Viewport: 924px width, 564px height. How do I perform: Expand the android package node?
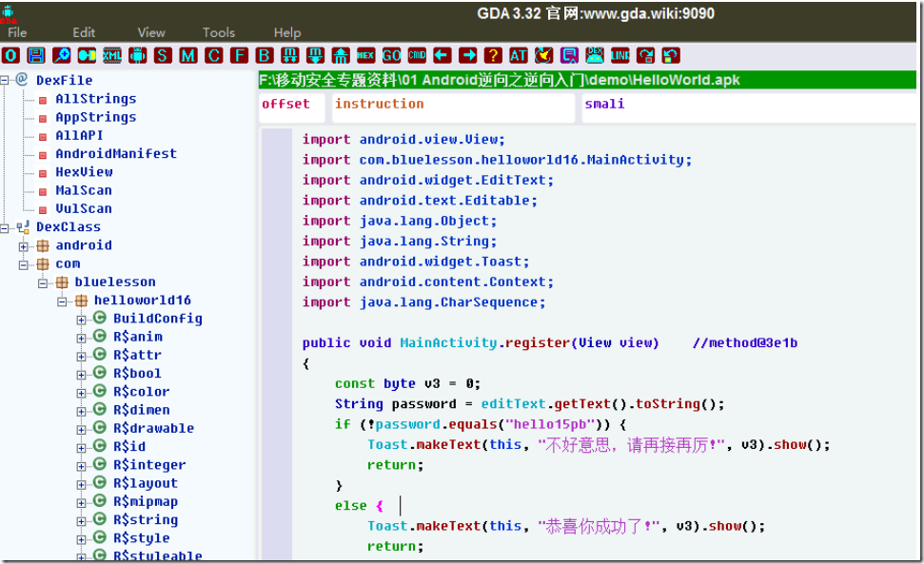24,246
